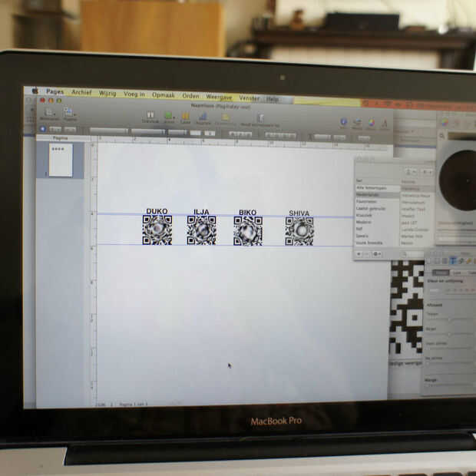Select Alle lettertypen collection in Fonts panel
The width and height of the screenshot is (476, 476).
pos(372,188)
